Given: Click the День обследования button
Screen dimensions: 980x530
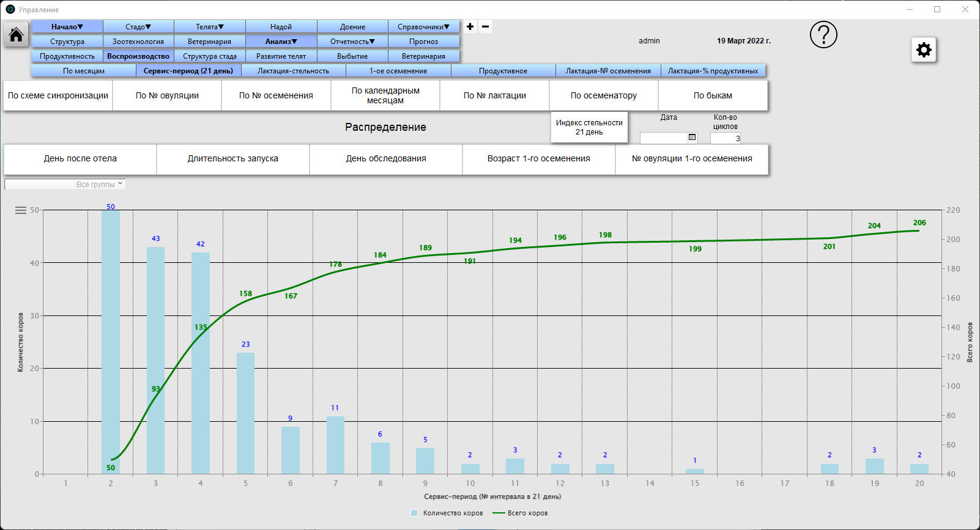Looking at the screenshot, I should [386, 159].
